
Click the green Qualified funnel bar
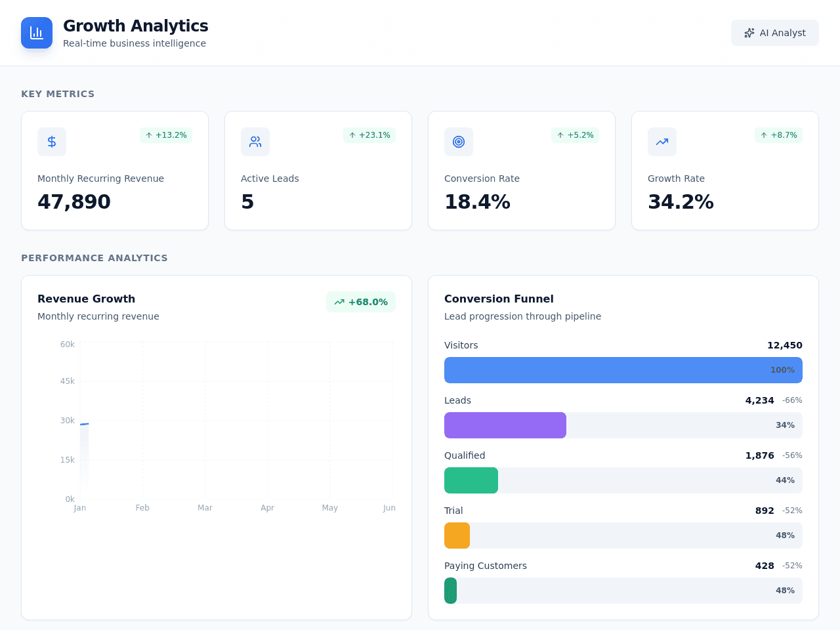point(471,480)
